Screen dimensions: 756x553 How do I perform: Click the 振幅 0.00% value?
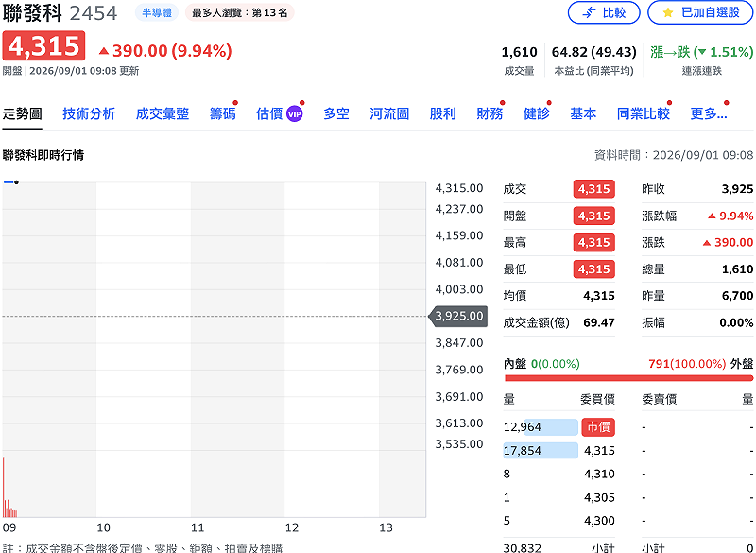tap(736, 322)
